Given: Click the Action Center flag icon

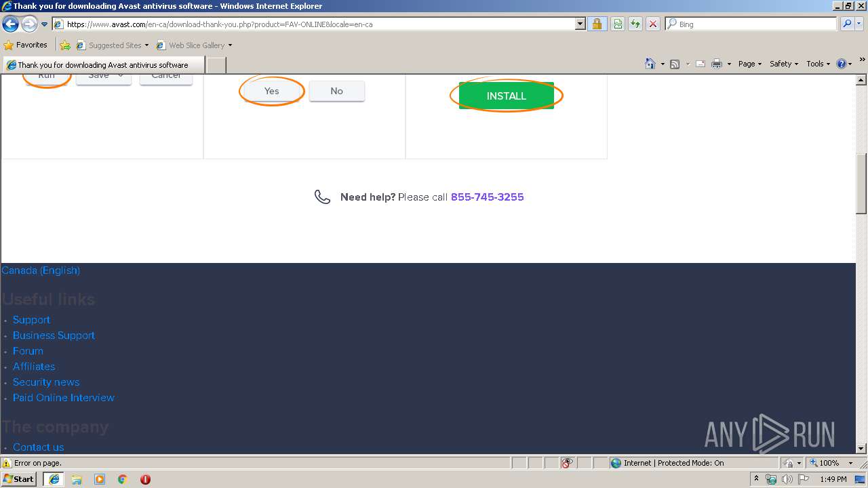Looking at the screenshot, I should [x=803, y=479].
